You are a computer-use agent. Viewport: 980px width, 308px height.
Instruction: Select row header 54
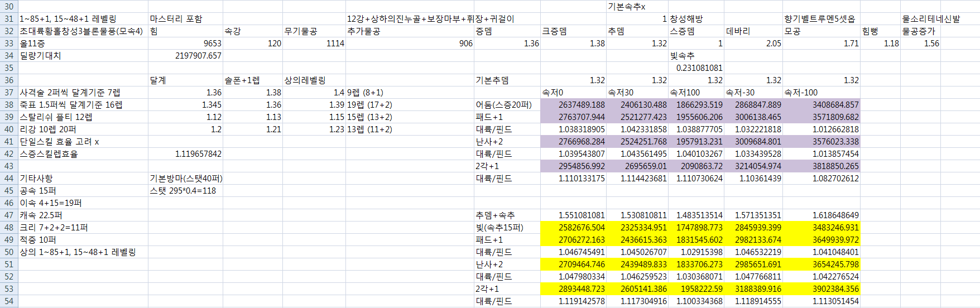click(x=9, y=301)
